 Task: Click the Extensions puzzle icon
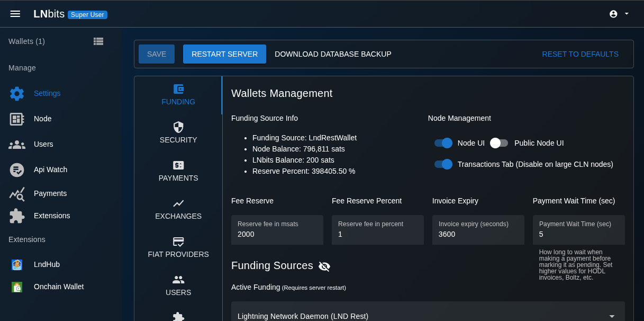click(16, 216)
